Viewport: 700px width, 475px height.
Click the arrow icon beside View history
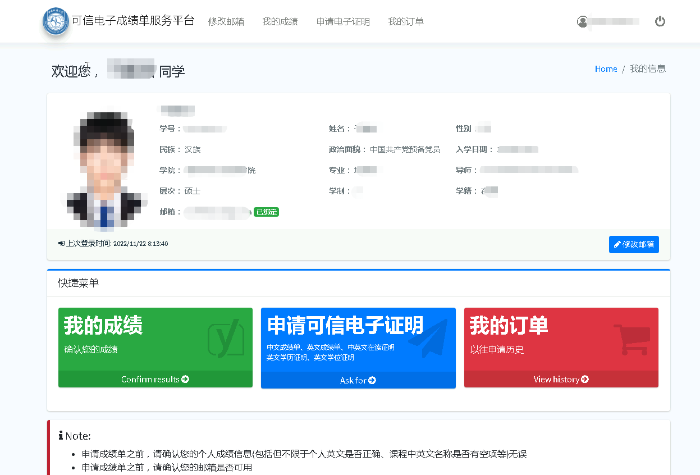[585, 380]
